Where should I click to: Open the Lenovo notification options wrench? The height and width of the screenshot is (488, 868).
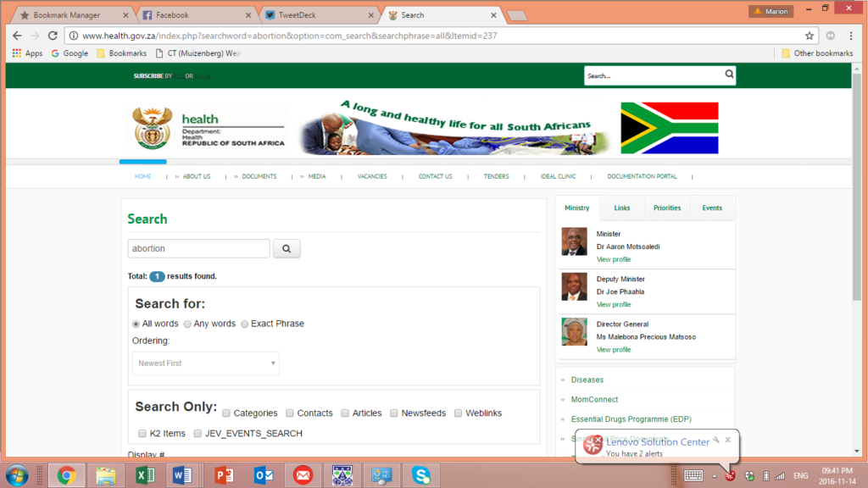pyautogui.click(x=716, y=440)
